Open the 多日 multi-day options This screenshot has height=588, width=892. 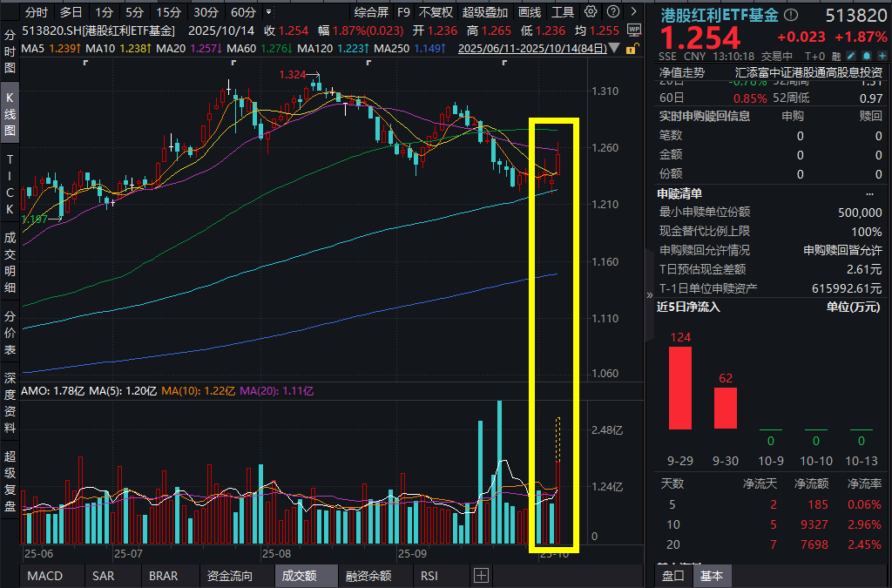(x=71, y=12)
